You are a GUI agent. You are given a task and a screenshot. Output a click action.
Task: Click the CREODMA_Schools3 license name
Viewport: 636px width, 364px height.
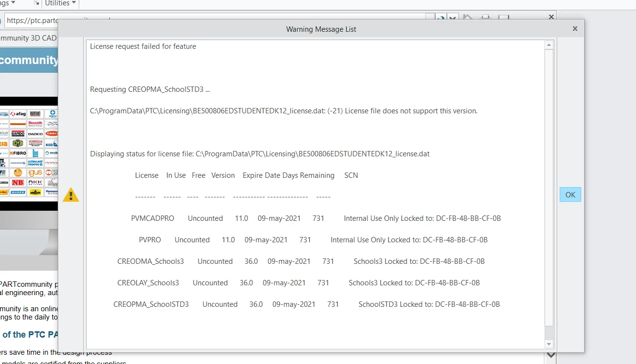point(151,261)
